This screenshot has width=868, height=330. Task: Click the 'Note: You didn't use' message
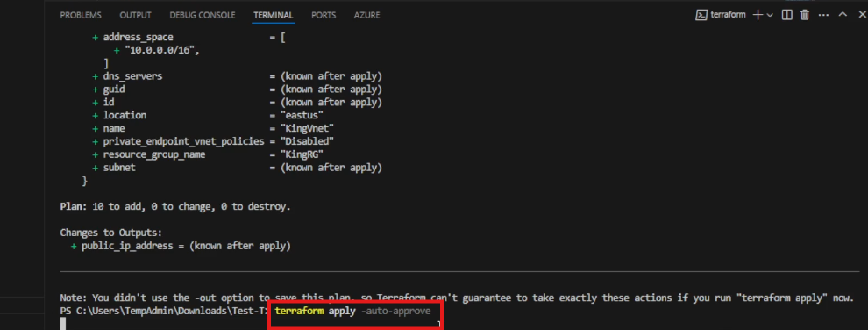(x=458, y=298)
